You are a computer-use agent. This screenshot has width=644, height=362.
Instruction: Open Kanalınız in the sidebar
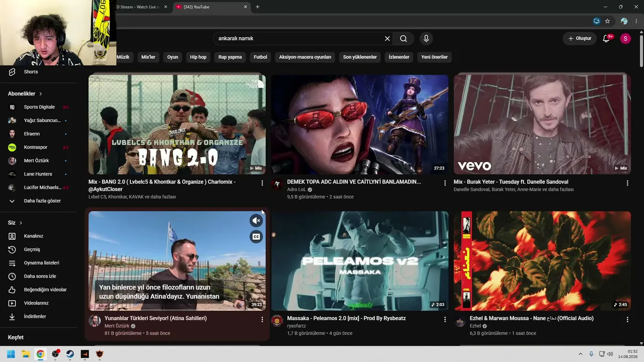point(33,236)
